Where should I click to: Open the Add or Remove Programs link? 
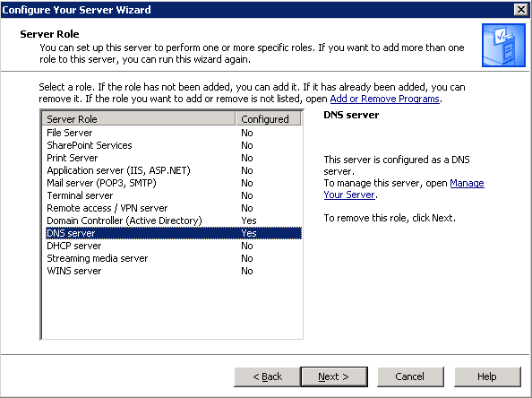[385, 99]
